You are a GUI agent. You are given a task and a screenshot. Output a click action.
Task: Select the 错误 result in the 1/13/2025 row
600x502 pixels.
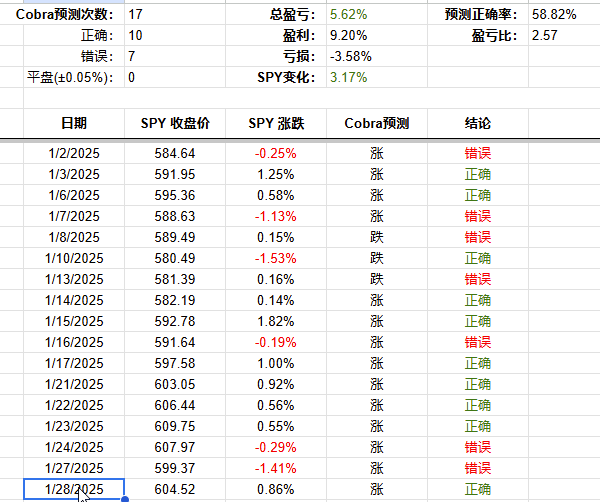click(x=478, y=279)
